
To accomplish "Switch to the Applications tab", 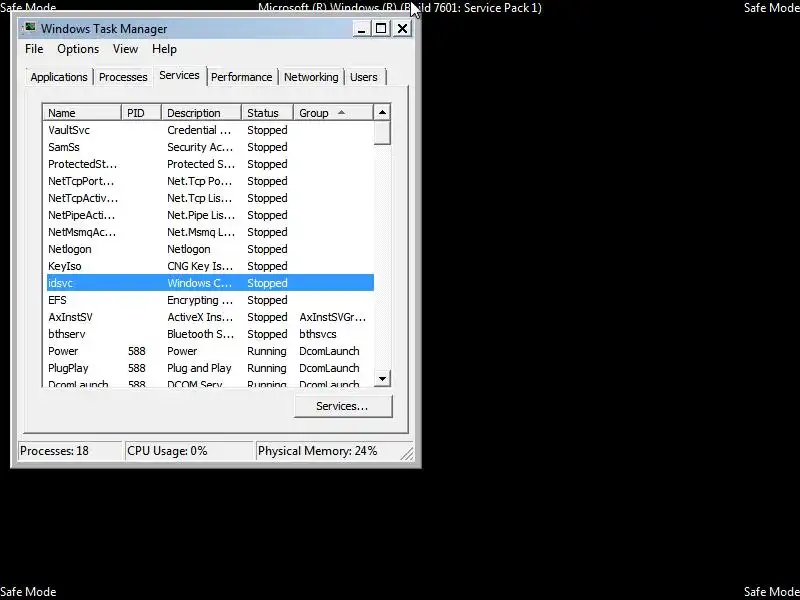I will tap(59, 77).
